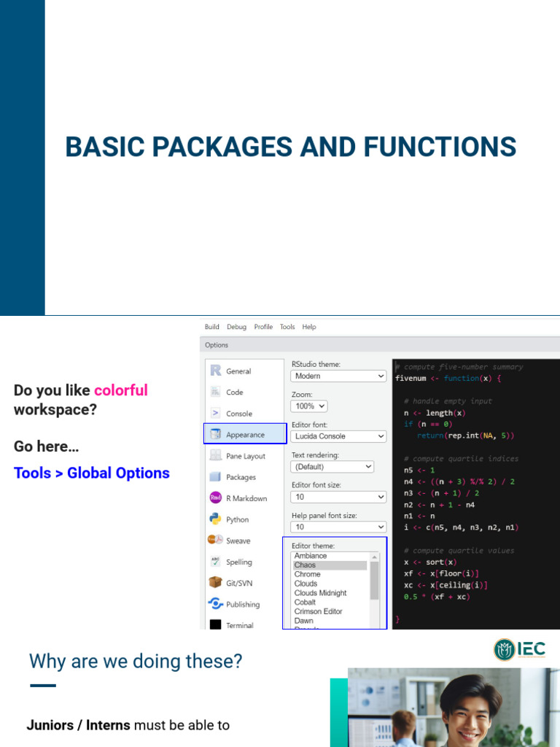Select the General options icon
The width and height of the screenshot is (560, 747).
[216, 371]
